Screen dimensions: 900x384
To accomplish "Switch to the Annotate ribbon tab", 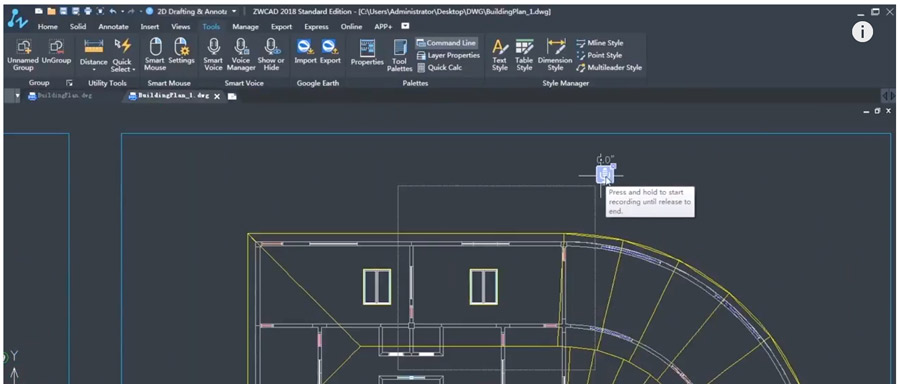I will pyautogui.click(x=113, y=27).
